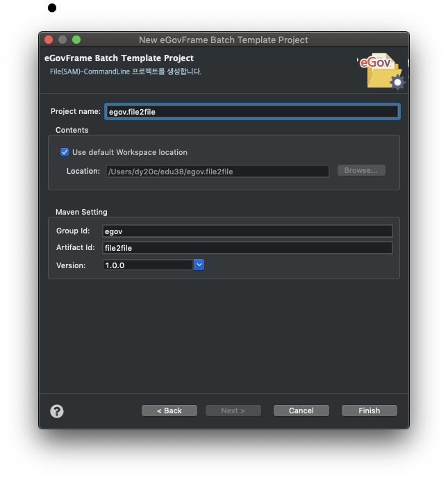Click the Version label

(71, 265)
